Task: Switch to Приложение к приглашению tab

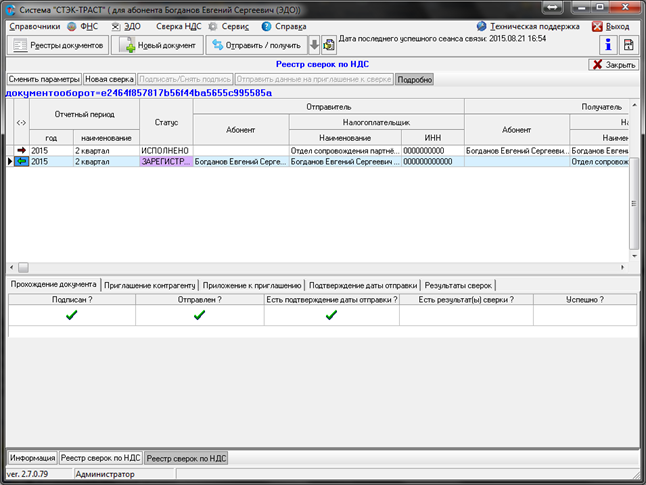Action: point(252,285)
